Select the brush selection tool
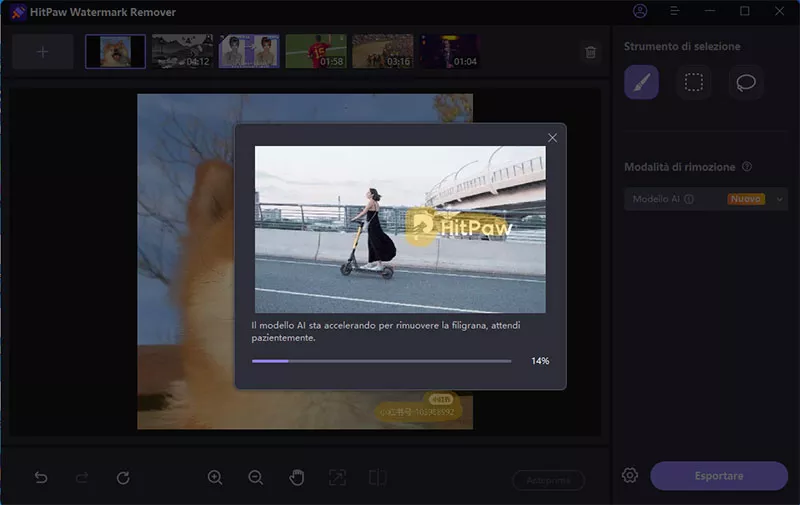 pos(641,83)
